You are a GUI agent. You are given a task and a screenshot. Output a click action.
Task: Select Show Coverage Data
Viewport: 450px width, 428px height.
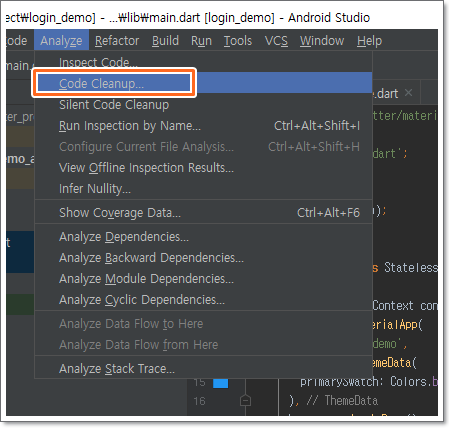203,213
